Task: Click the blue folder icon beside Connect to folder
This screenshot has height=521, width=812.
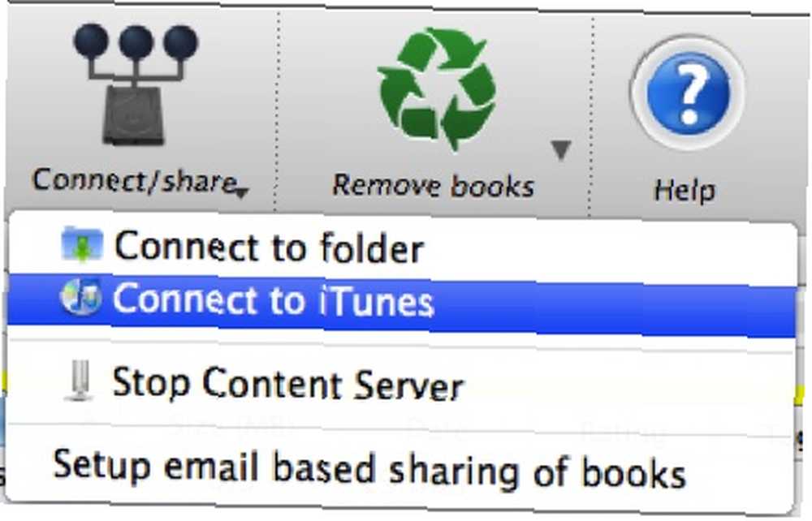Action: pyautogui.click(x=81, y=244)
